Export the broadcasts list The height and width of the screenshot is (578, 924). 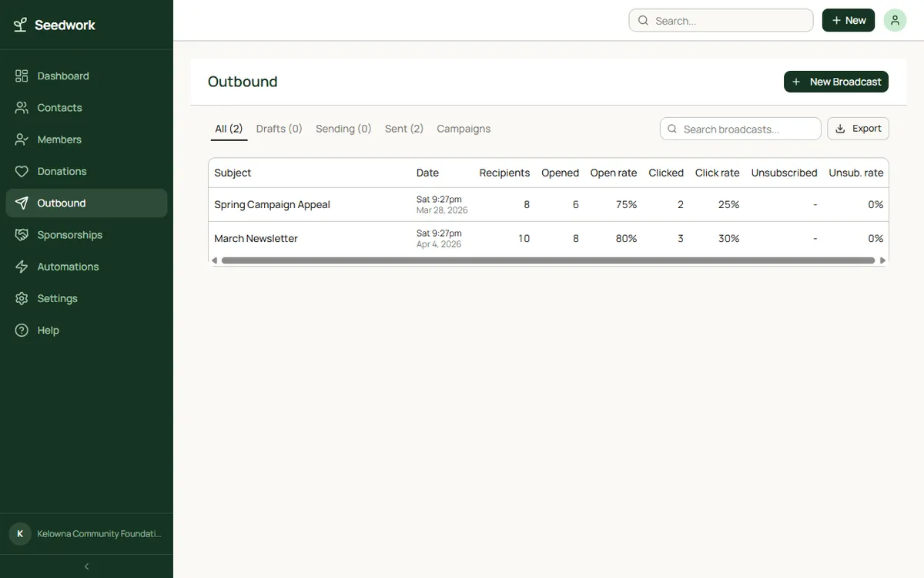click(x=858, y=127)
